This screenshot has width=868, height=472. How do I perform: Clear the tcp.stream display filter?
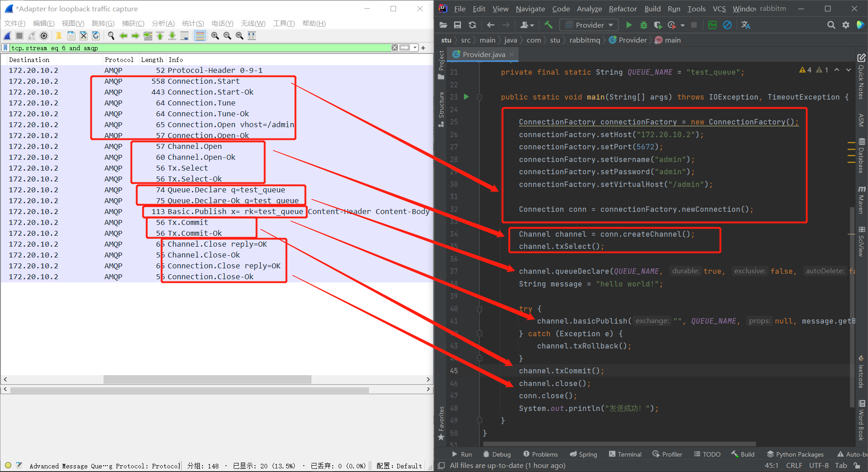tap(395, 48)
